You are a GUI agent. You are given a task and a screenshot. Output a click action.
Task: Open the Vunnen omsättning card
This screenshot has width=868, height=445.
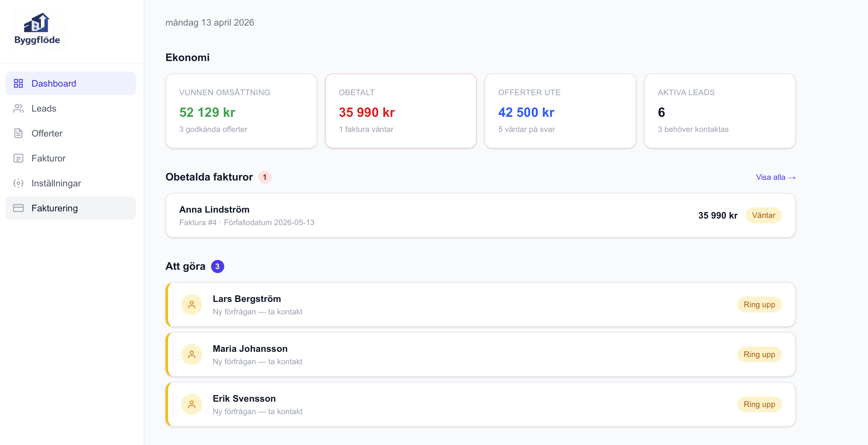tap(241, 111)
